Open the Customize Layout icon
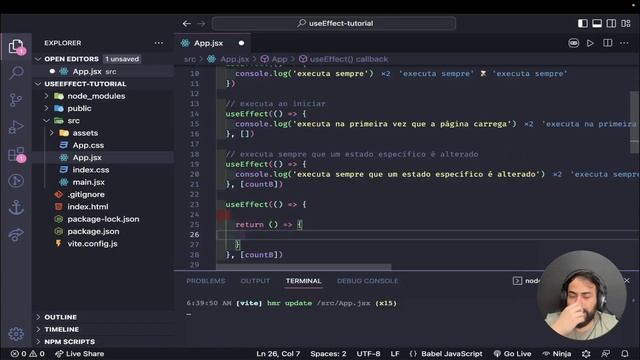 [x=626, y=23]
